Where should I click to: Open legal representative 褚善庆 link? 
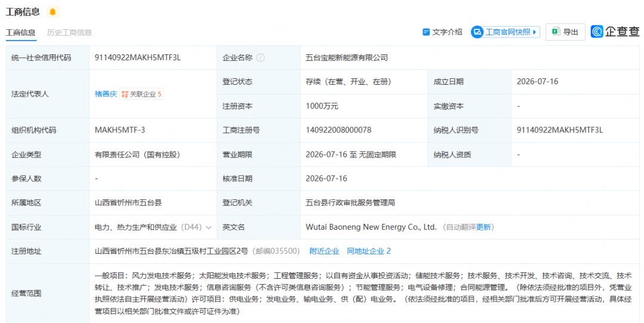click(x=106, y=94)
